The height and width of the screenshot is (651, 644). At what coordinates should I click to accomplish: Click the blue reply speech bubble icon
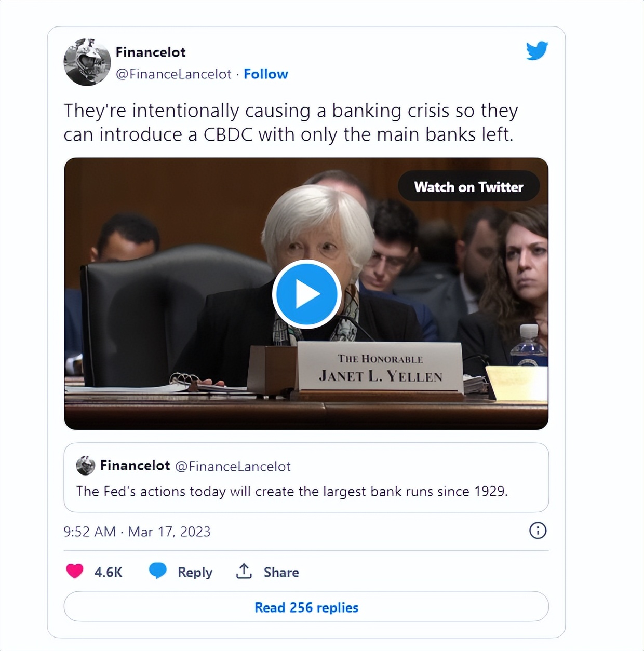[157, 571]
